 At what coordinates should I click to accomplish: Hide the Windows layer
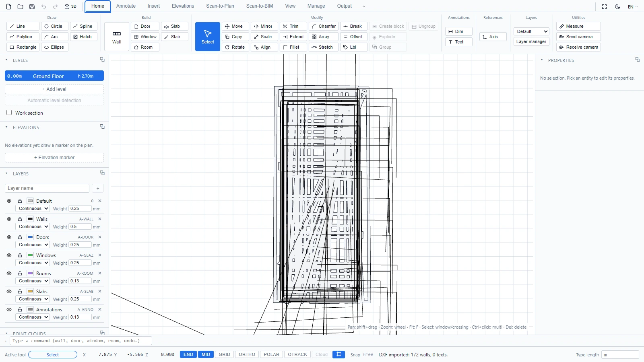click(9, 255)
